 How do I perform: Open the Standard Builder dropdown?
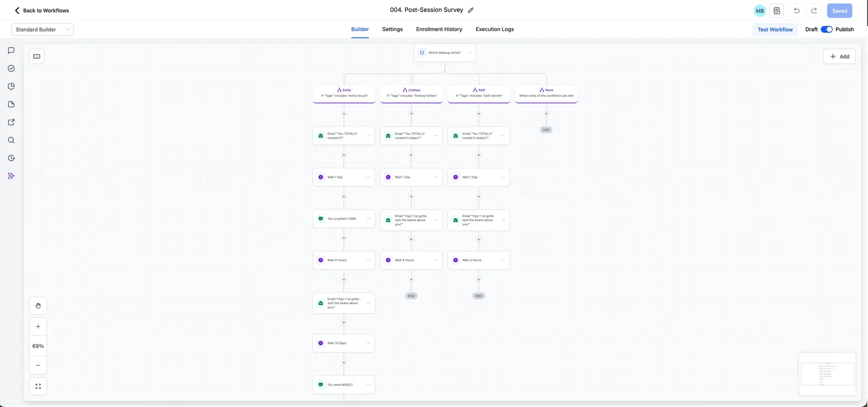point(43,29)
